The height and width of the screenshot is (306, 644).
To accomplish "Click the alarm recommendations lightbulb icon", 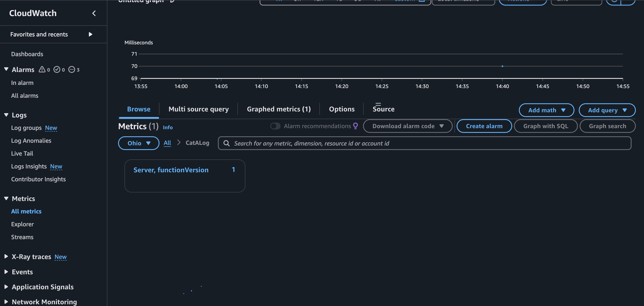I will click(355, 126).
